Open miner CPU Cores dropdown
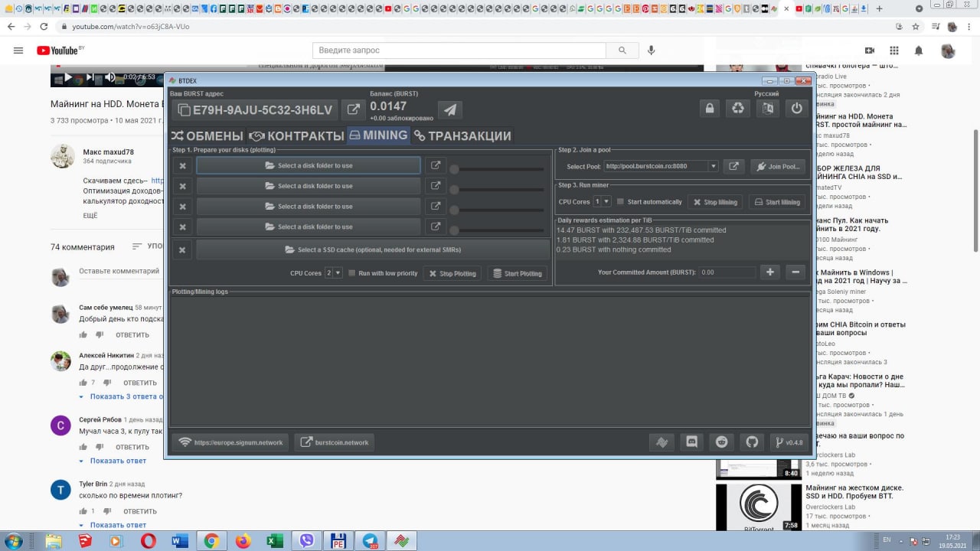Image resolution: width=980 pixels, height=551 pixels. (602, 201)
